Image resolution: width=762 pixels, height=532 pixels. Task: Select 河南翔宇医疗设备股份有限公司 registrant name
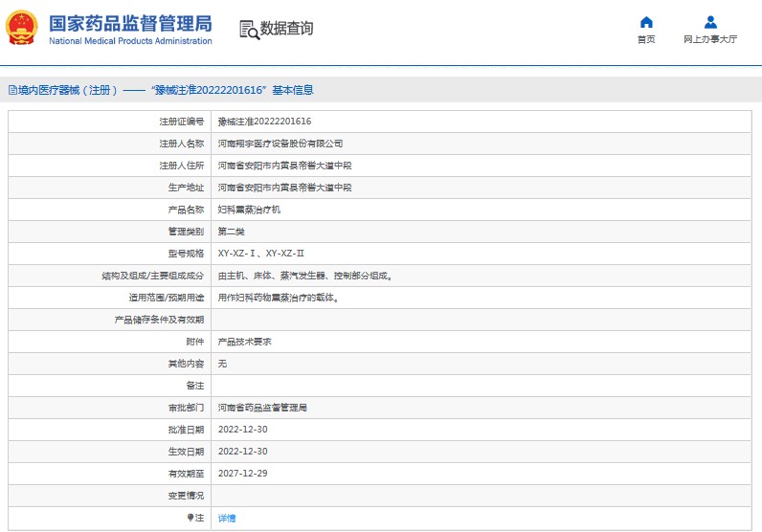280,144
